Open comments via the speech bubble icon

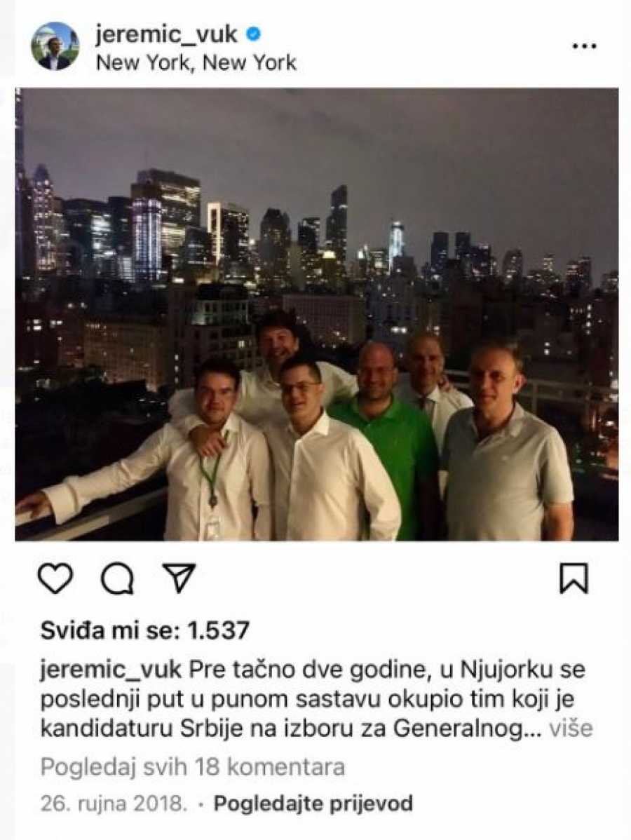(117, 579)
